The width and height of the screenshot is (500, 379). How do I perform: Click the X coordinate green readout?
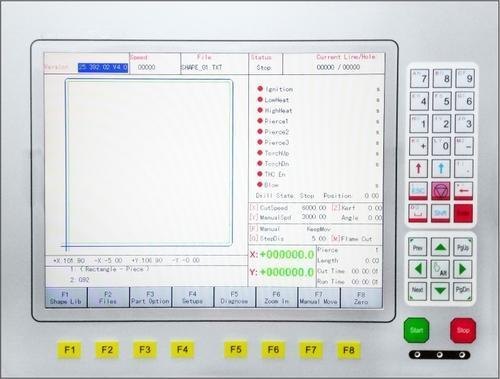287,255
